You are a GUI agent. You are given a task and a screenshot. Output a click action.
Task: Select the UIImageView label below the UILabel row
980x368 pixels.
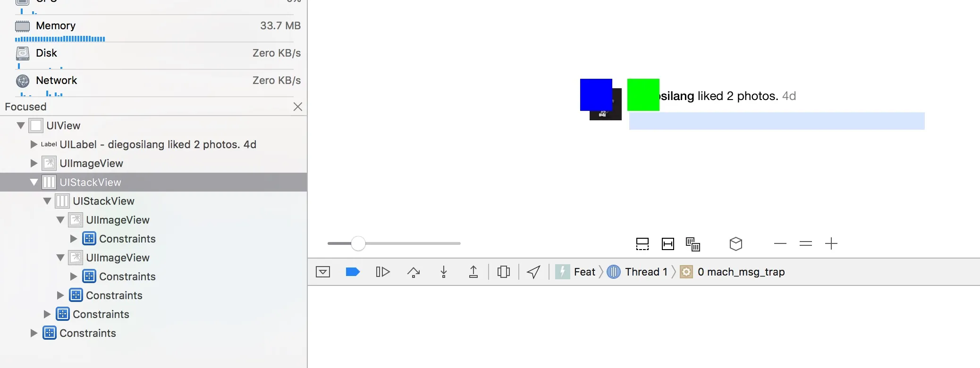point(92,163)
